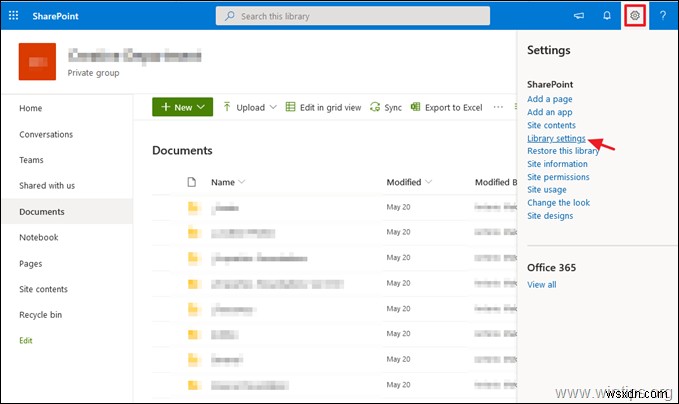Click Restore this library link
This screenshot has height=404, width=679.
click(563, 151)
